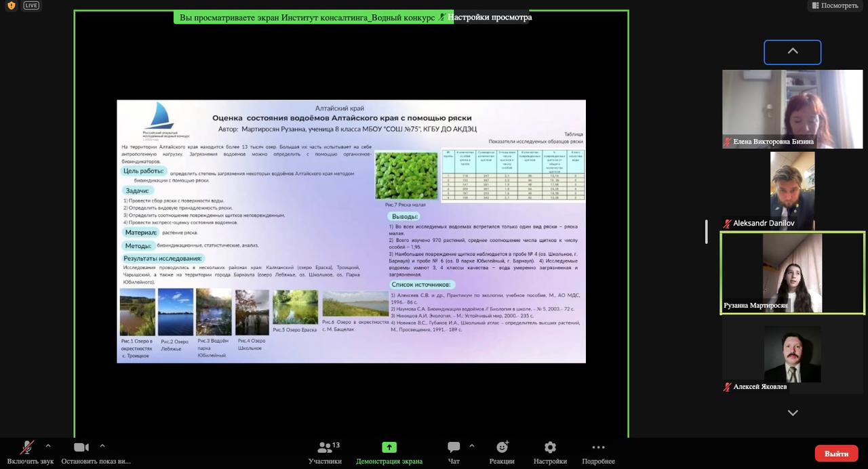Click the encryption shield icon

pos(11,5)
